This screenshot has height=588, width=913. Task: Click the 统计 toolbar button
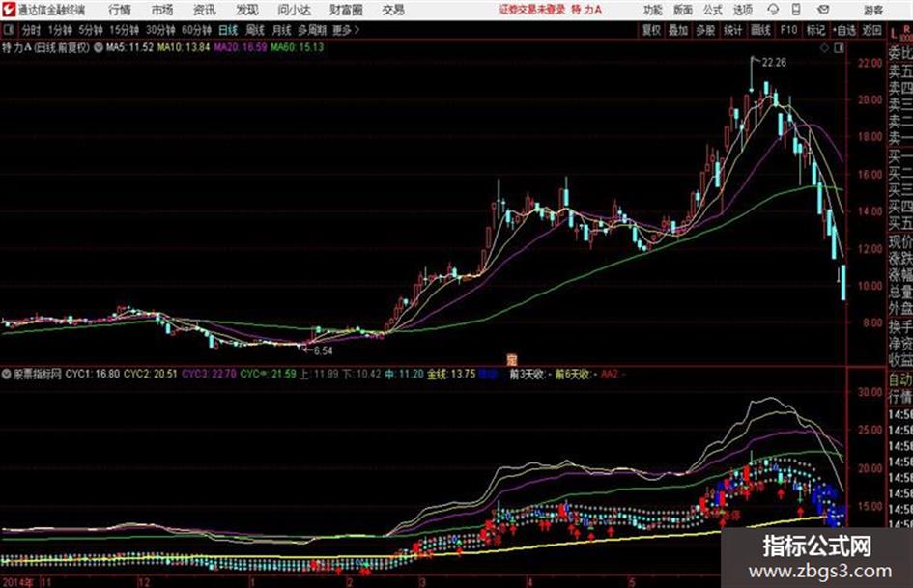point(732,30)
